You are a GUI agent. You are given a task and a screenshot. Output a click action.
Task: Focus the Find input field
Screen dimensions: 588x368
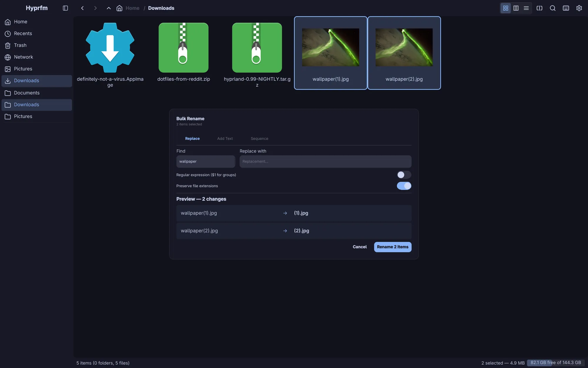206,162
